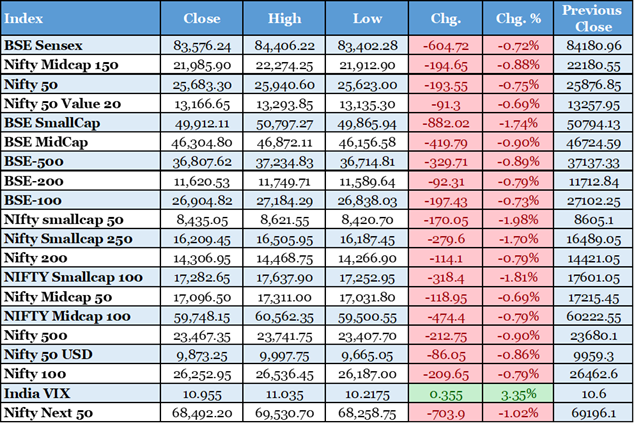Select the -604.72 change cell for BSE Sensex
This screenshot has height=423, width=634.
[x=444, y=45]
